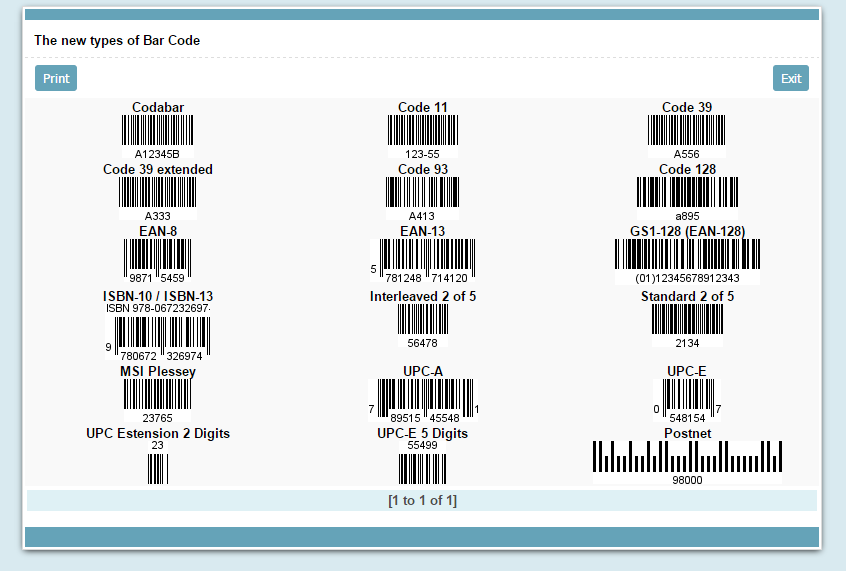Click the Print button
Screen dimensions: 846x571
coord(56,78)
